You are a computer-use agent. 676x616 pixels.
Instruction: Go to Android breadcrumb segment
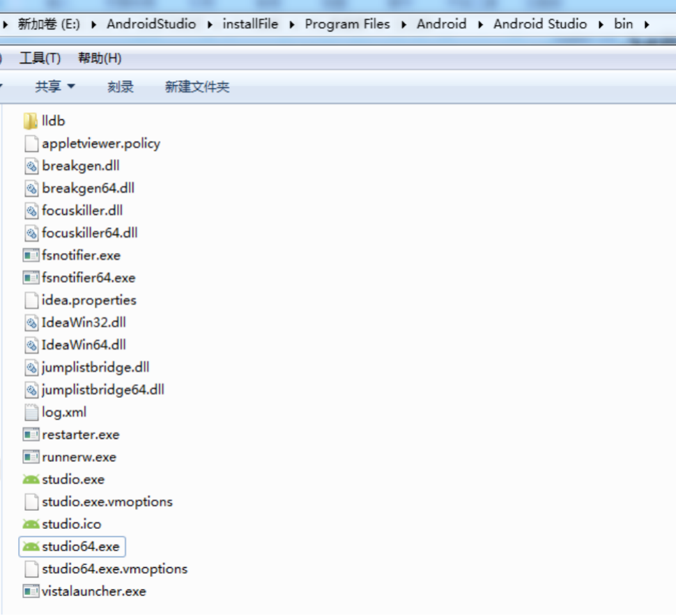(441, 24)
